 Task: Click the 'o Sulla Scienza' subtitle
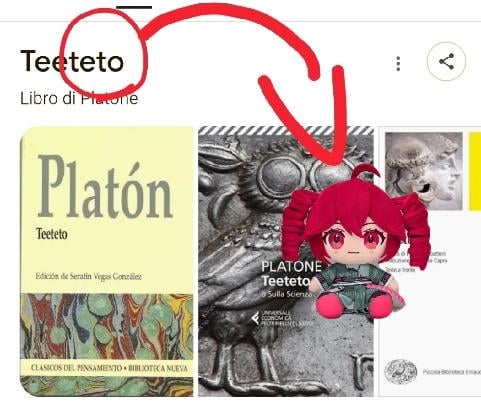point(287,295)
